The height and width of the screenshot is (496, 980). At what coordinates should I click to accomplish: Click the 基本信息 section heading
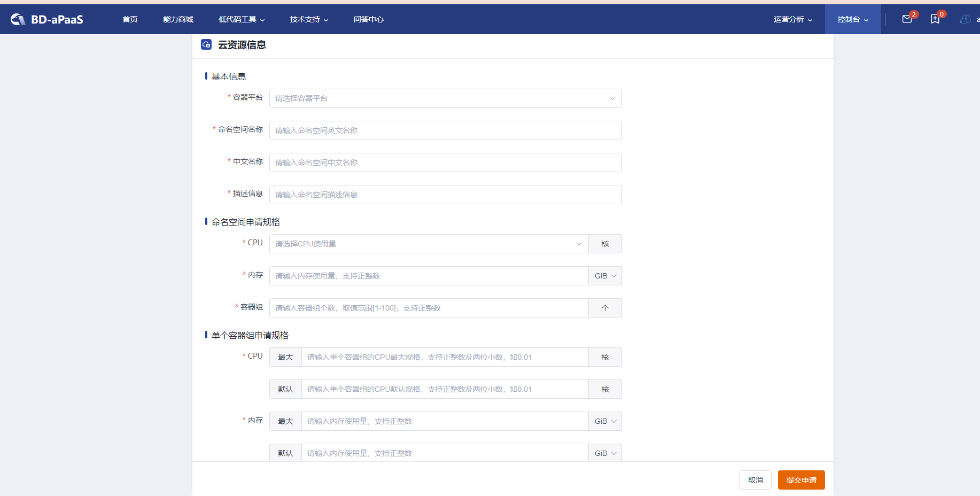[x=229, y=76]
